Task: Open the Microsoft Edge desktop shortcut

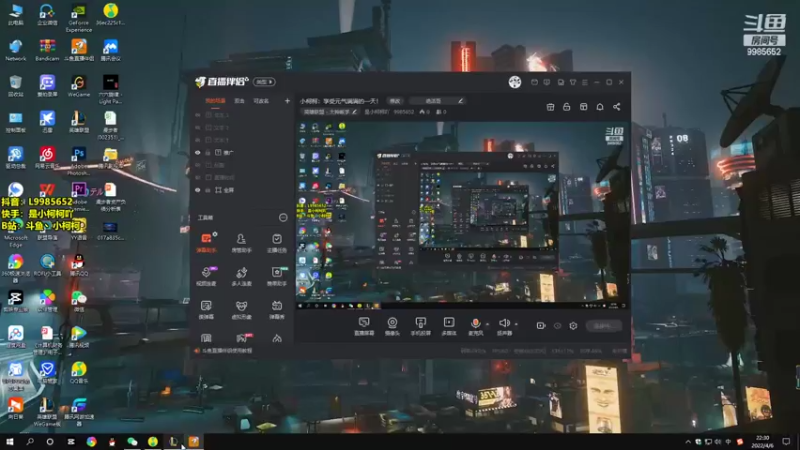Action: [x=16, y=231]
